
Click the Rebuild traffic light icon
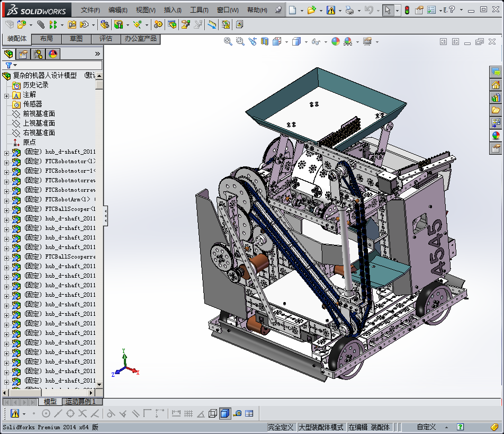407,10
